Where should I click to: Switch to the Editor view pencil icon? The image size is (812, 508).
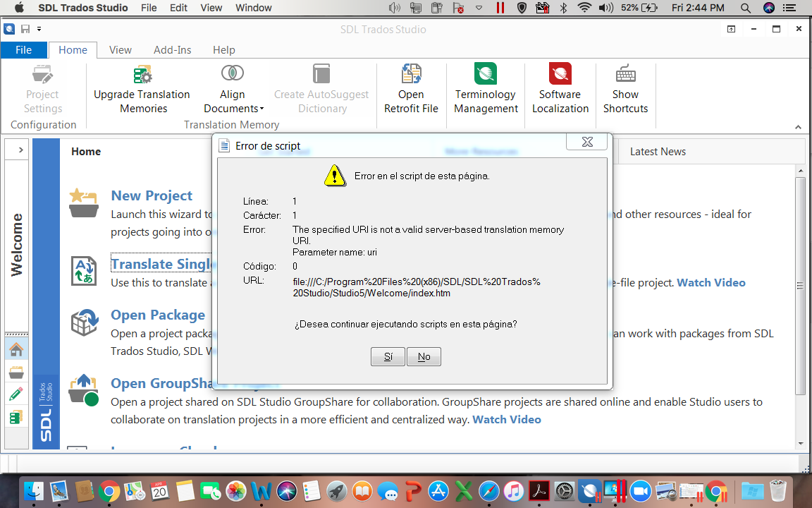16,394
